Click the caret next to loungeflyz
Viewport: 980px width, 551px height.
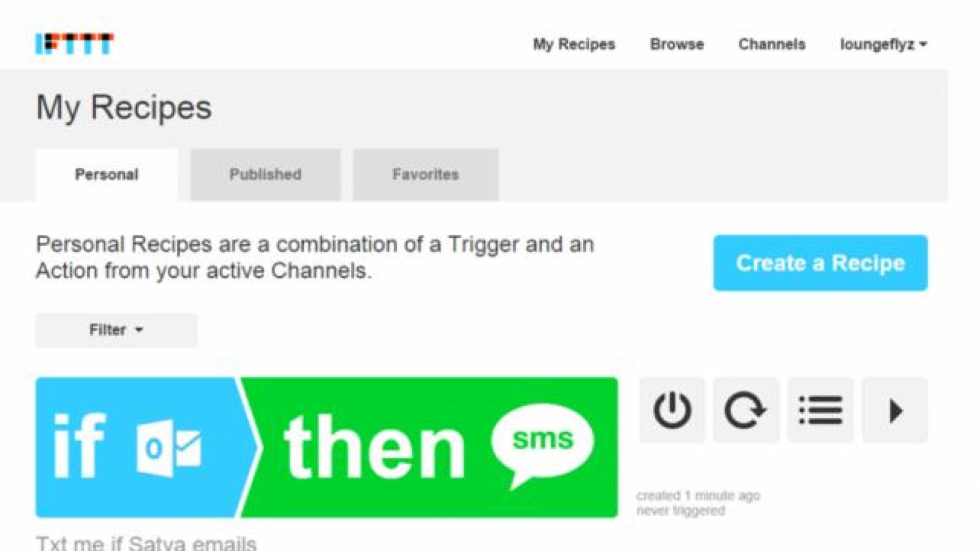[923, 44]
